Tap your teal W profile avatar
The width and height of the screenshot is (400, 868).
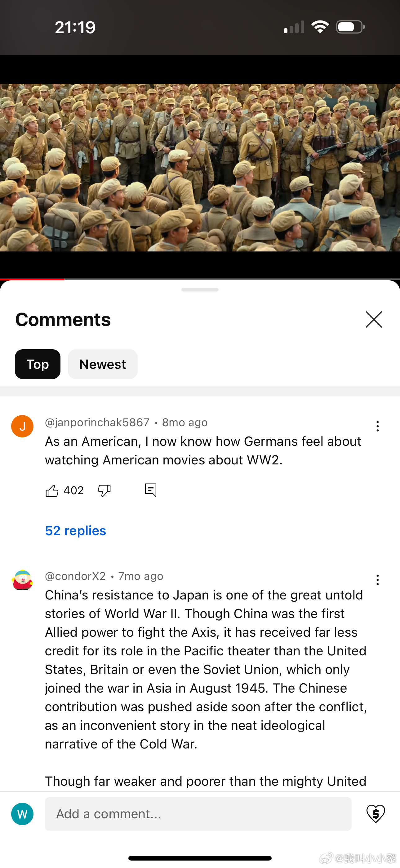click(x=22, y=814)
